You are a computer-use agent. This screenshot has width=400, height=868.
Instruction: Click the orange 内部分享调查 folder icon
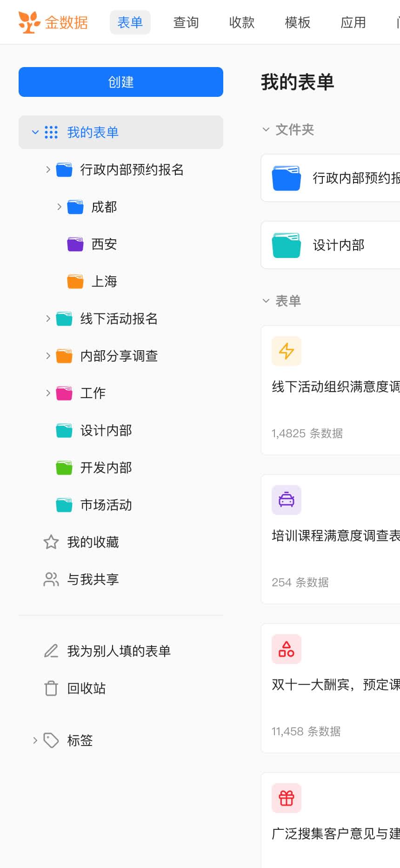64,356
